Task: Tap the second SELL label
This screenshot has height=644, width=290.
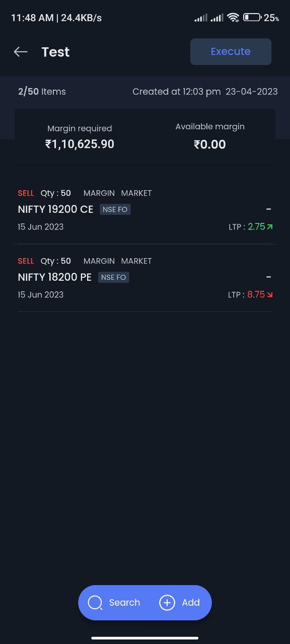Action: [26, 261]
